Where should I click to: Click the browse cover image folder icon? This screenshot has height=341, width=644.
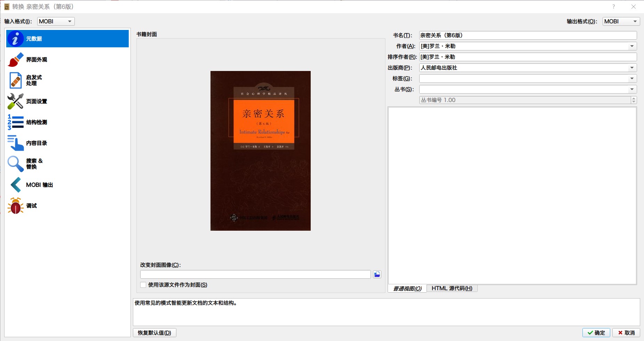377,274
